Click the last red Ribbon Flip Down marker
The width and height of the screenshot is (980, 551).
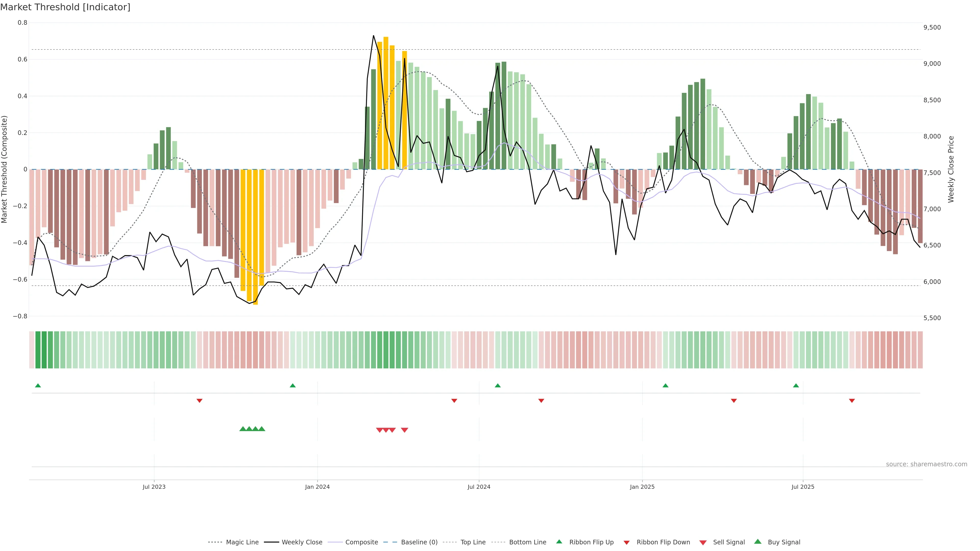coord(852,401)
